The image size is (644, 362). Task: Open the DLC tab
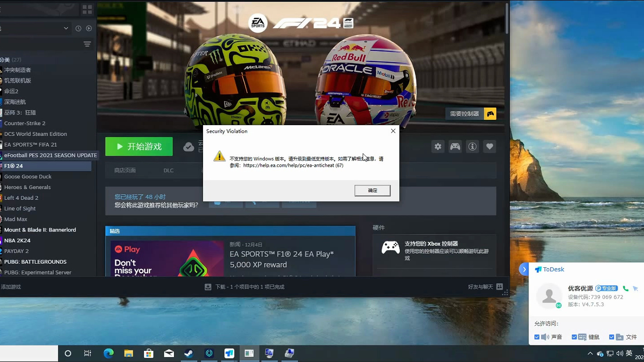click(x=168, y=170)
